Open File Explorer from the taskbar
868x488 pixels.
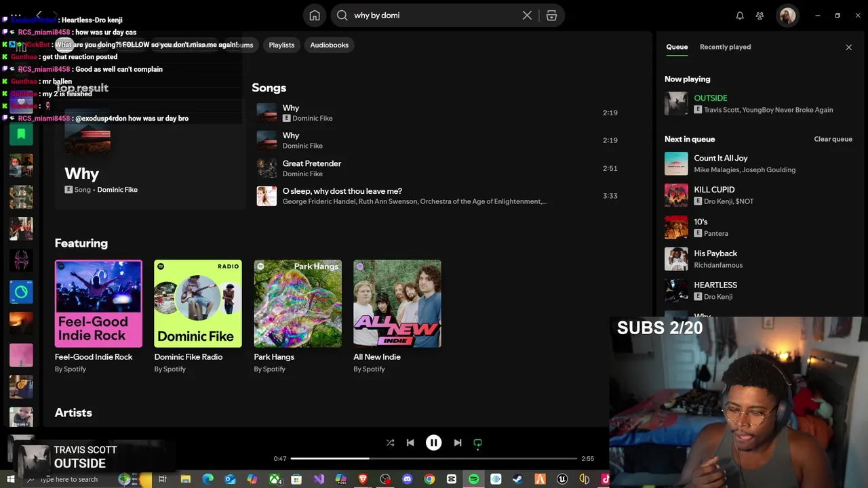[x=185, y=479]
